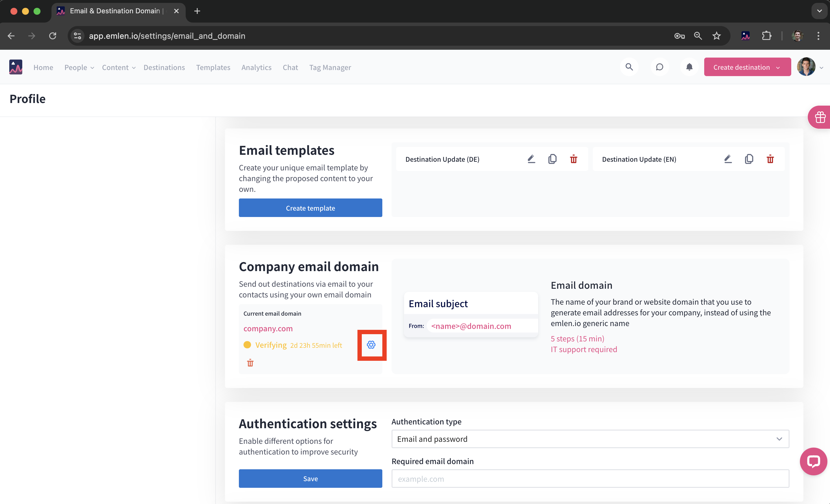830x504 pixels.
Task: Open the messages speech bubble icon
Action: (659, 67)
